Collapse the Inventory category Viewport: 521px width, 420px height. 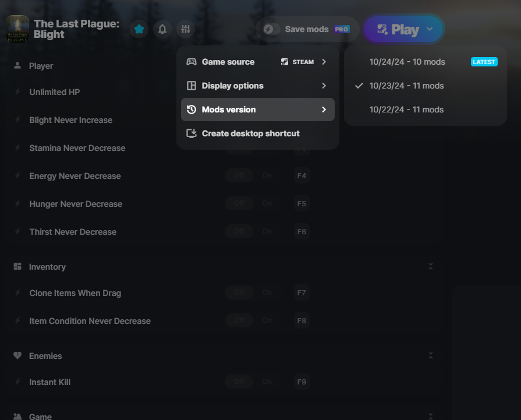pos(431,266)
